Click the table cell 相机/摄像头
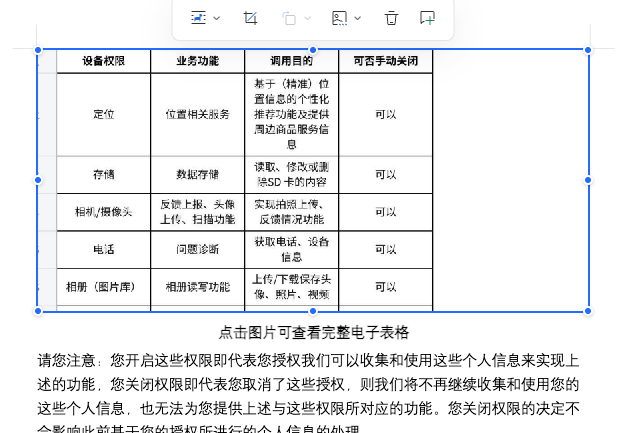This screenshot has height=433, width=641. 103,212
